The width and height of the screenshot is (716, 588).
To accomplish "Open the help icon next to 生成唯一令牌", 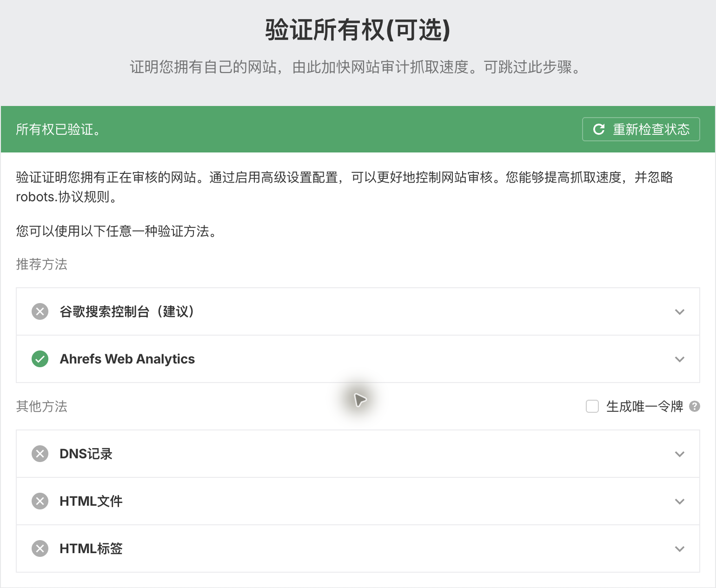I will pos(695,406).
